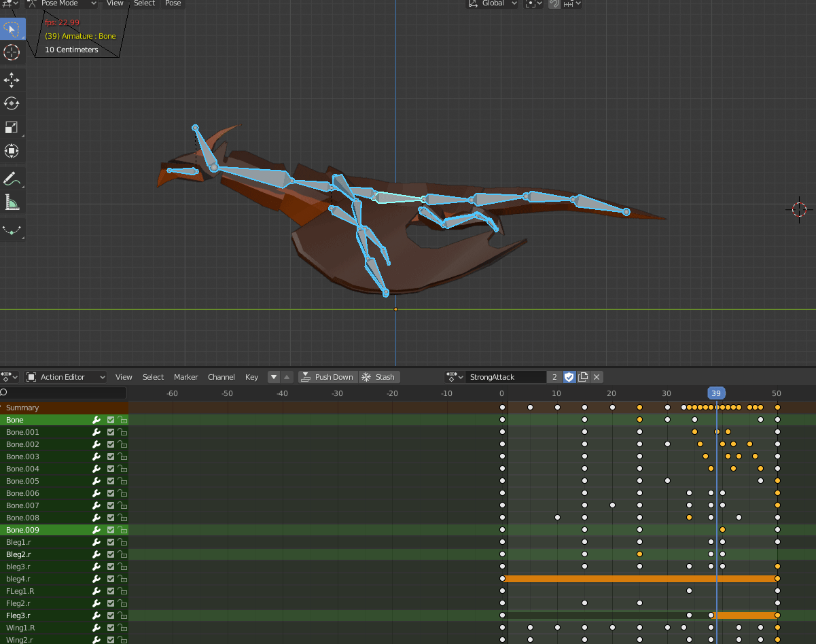Open the Action Editor mode dropdown

[x=66, y=377]
